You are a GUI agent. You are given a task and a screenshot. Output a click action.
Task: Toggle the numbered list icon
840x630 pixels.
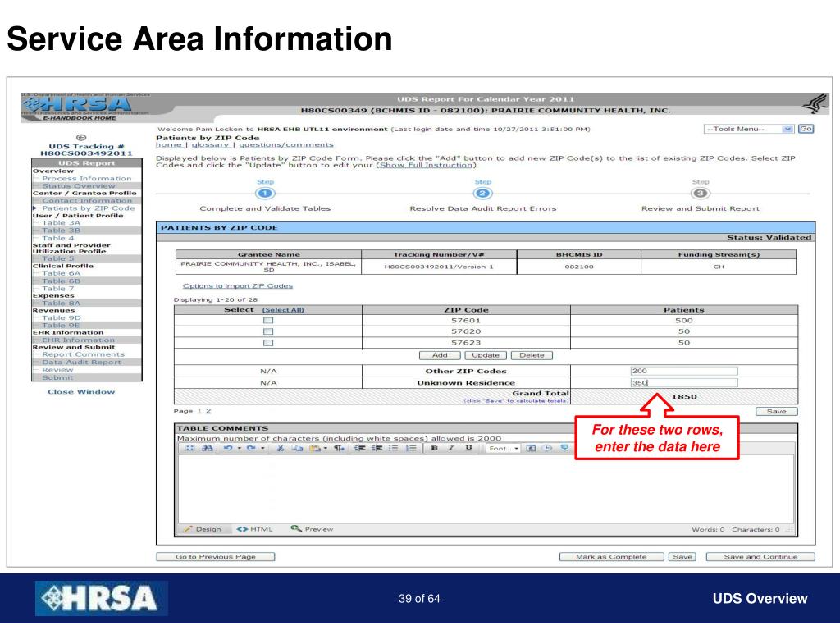(x=411, y=449)
